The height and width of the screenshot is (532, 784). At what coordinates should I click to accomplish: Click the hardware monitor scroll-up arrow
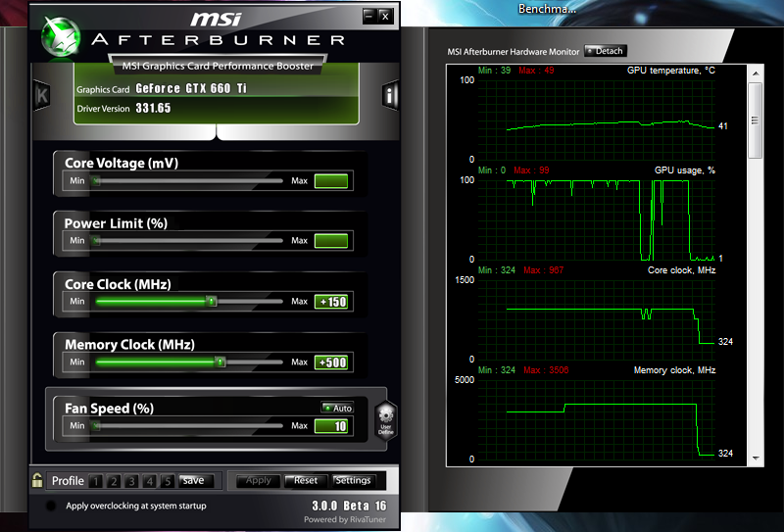point(756,73)
